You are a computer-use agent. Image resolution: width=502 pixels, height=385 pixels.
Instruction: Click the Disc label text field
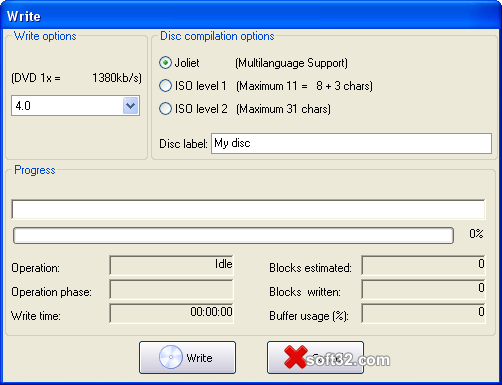[351, 144]
